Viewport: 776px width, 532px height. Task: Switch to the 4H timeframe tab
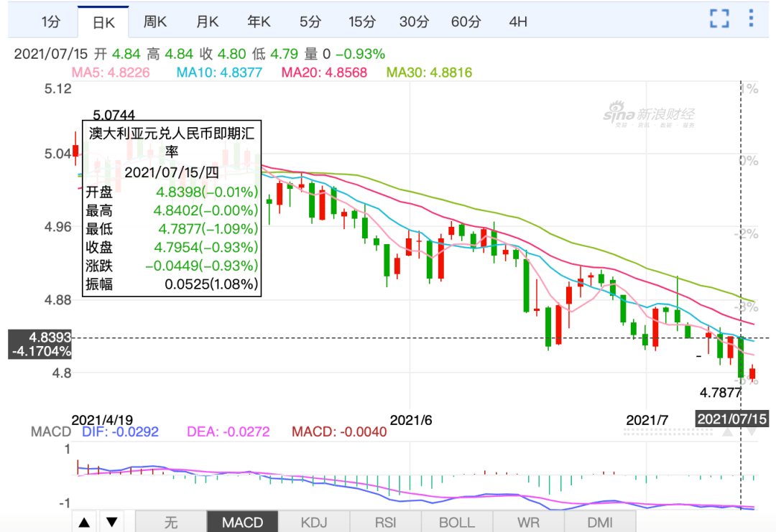[517, 22]
